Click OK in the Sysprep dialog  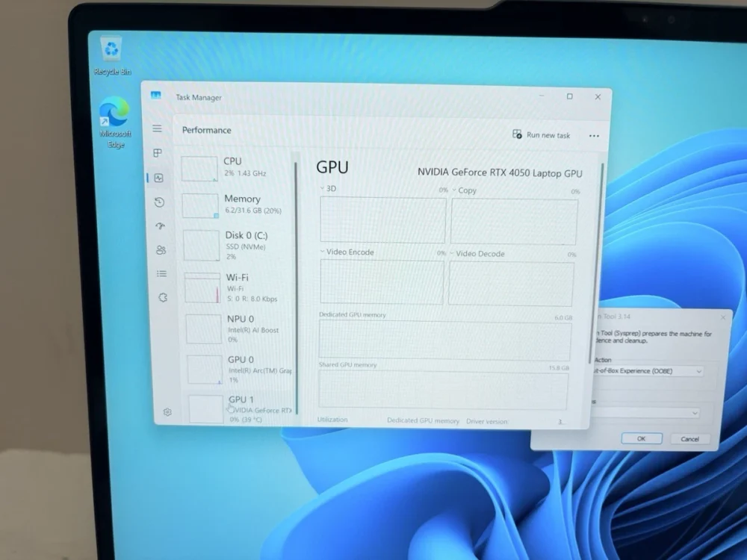[x=641, y=438]
